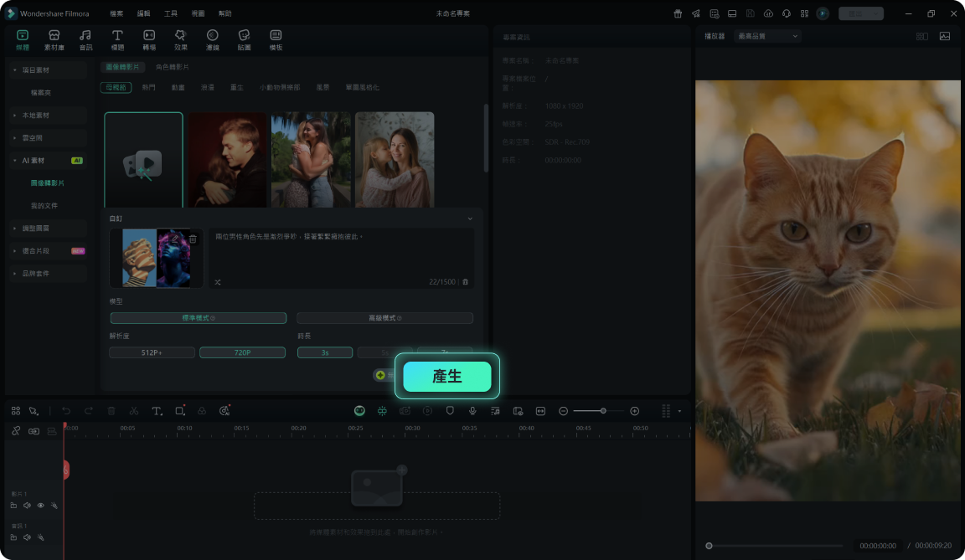Open the 工具 menu
Viewport: 965px width, 560px height.
click(171, 13)
